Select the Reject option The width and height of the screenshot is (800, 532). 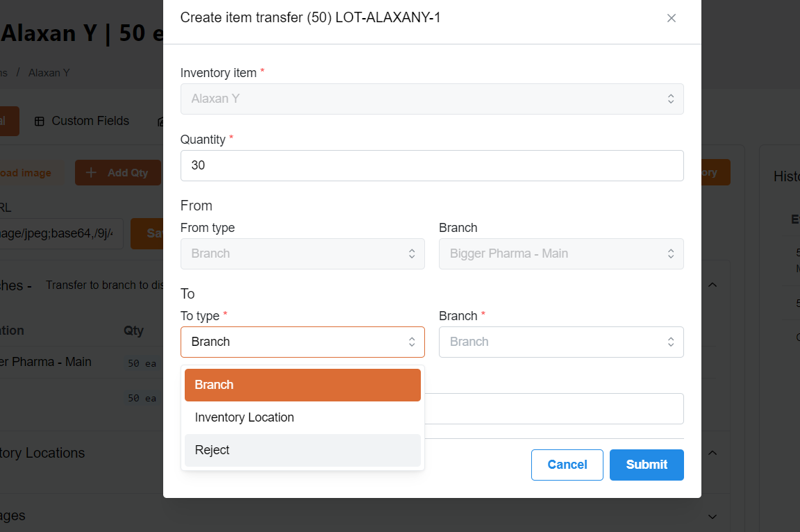tap(303, 450)
